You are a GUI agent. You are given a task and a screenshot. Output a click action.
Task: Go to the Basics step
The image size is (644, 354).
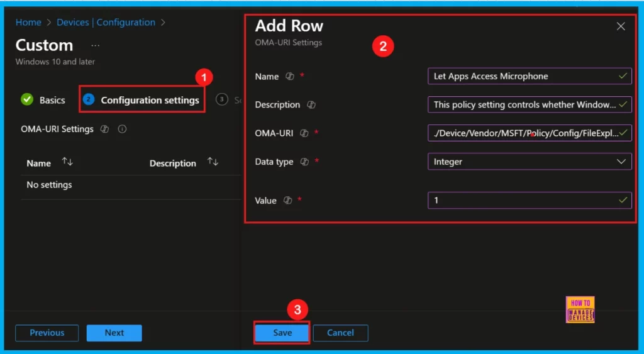[x=43, y=100]
